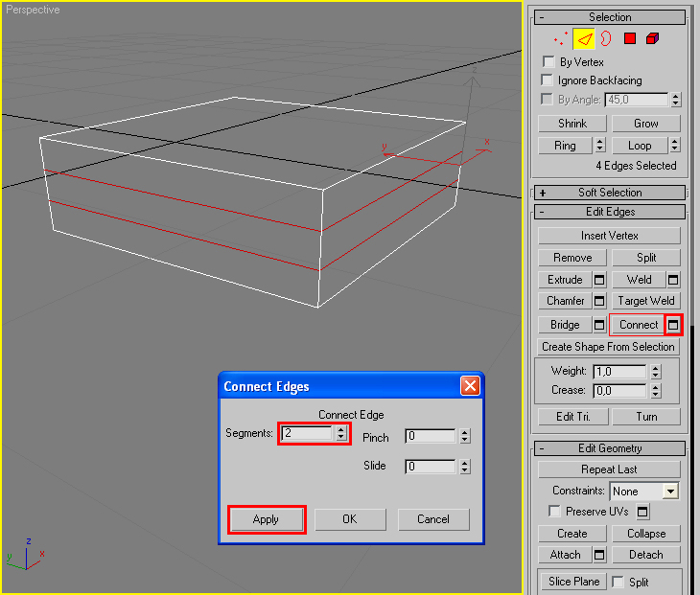Click By Angle spinner arrows
Screen dimensions: 700x595
pos(675,100)
